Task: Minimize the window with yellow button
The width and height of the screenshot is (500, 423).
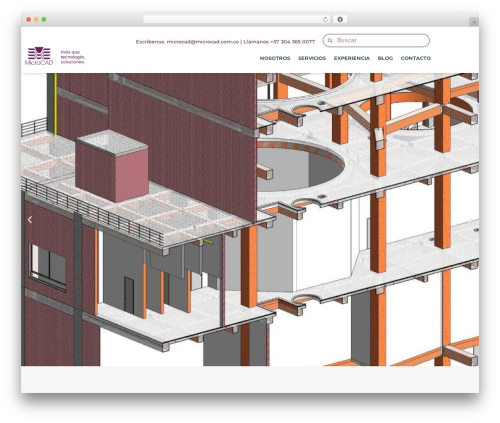Action: click(x=36, y=20)
